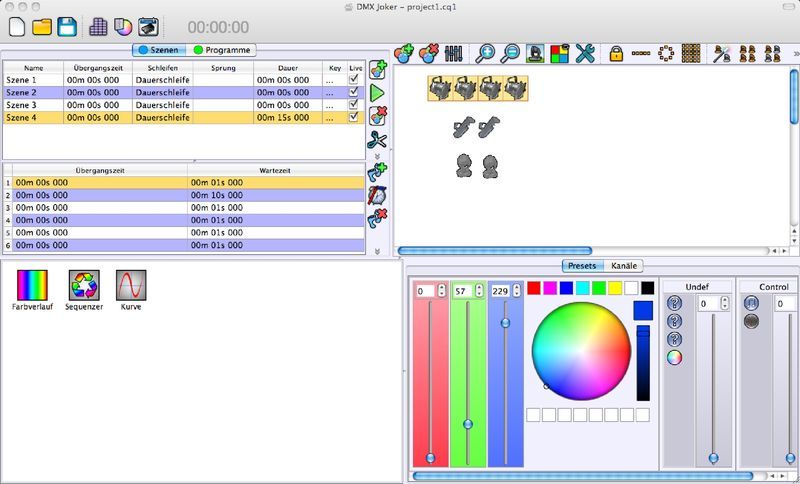The image size is (800, 484).
Task: Click the top round icon in Control panel
Action: [x=751, y=303]
